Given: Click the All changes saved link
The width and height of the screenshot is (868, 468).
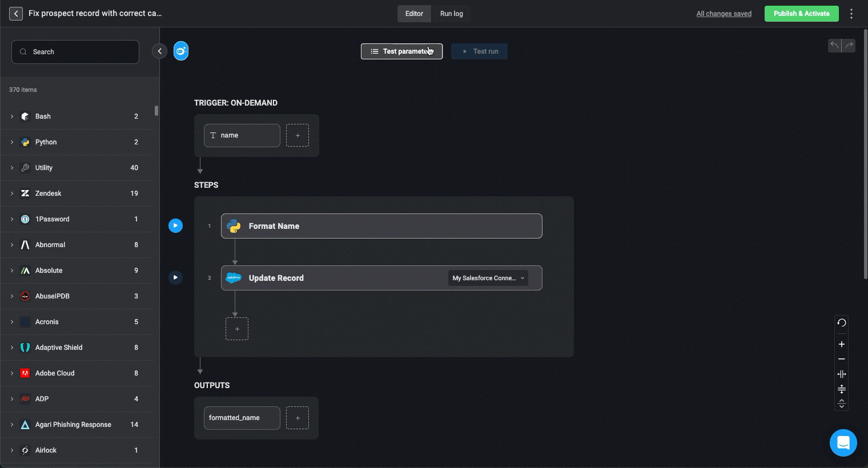Looking at the screenshot, I should 724,14.
